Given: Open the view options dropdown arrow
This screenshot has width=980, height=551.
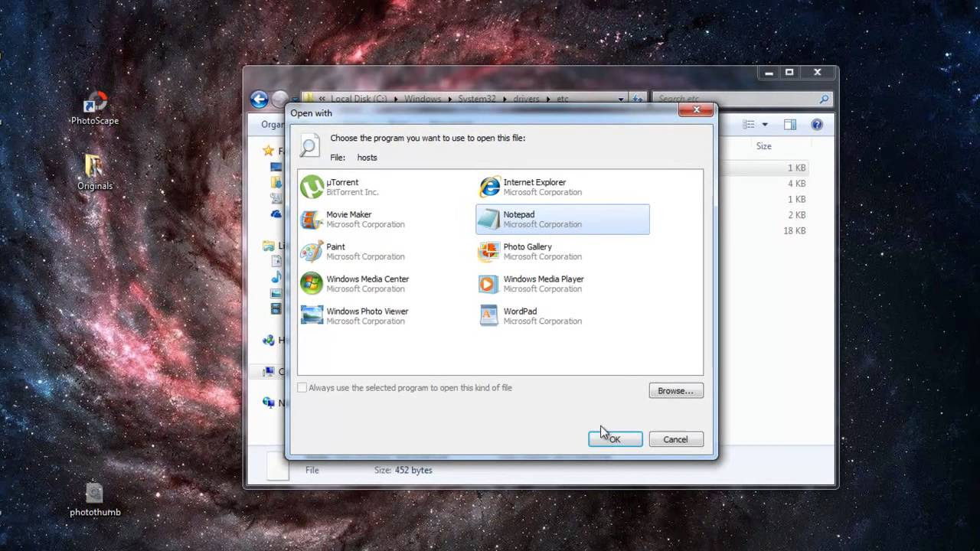Looking at the screenshot, I should [764, 125].
